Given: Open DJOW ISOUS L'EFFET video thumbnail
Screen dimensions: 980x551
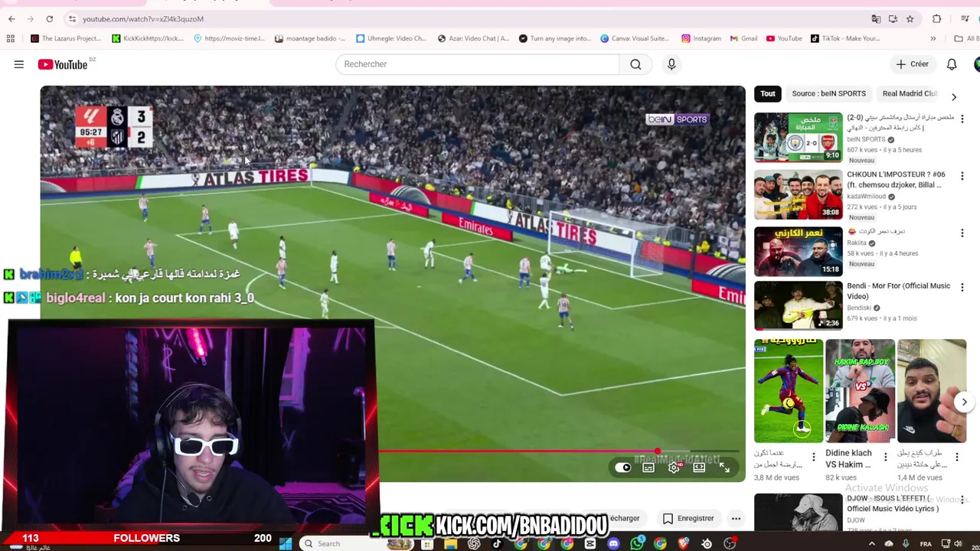Looking at the screenshot, I should tap(798, 512).
